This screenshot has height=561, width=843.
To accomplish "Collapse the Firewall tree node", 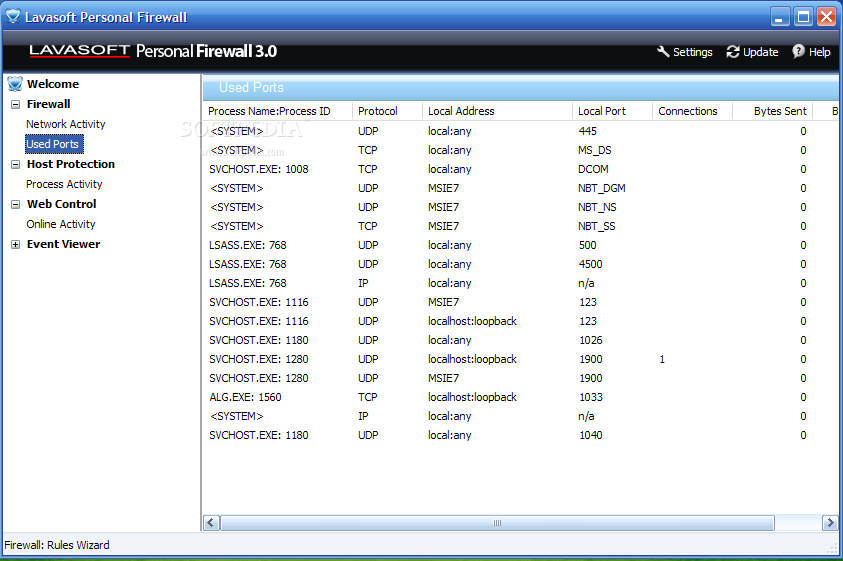I will click(16, 104).
